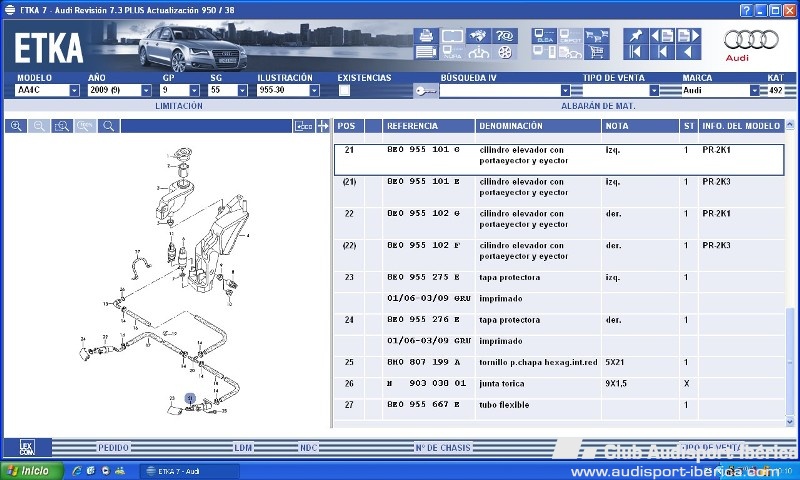Click the ELSA monitor icon
Screen dimensions: 800x480
point(544,36)
